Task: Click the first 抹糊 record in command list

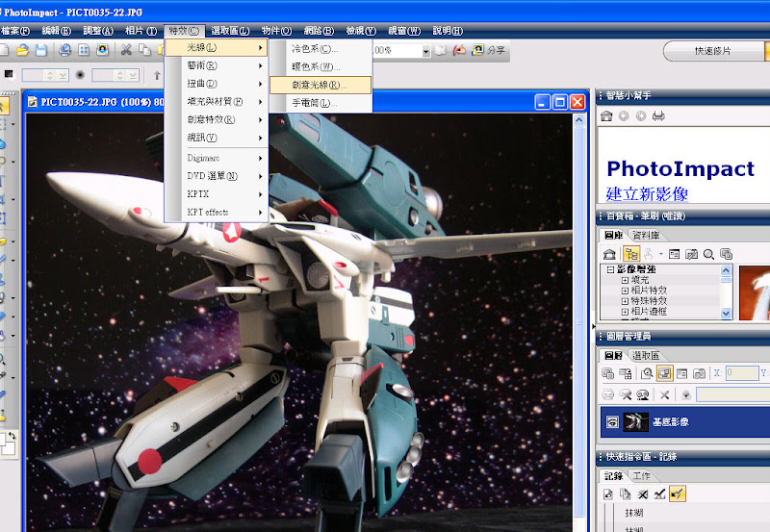Action: pos(634,513)
